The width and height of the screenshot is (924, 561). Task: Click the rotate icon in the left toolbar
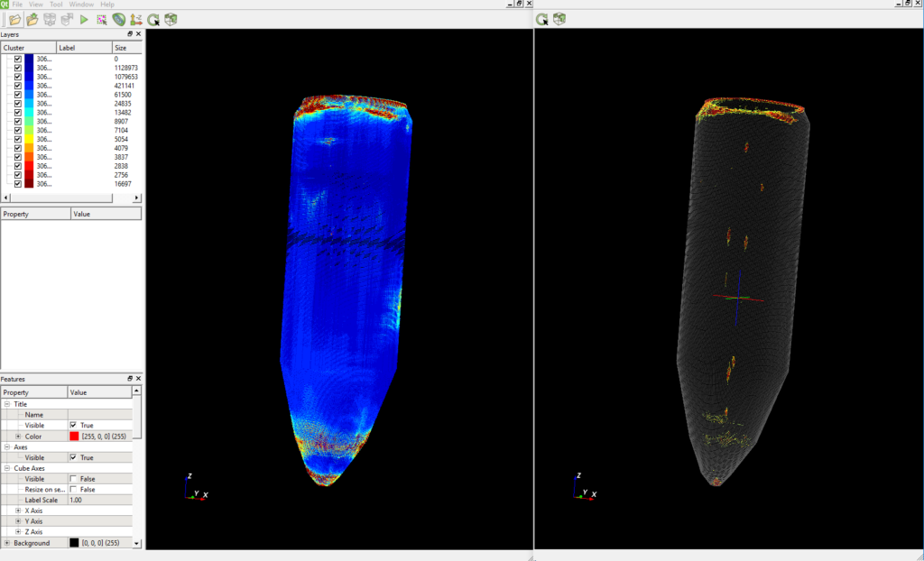tap(153, 20)
